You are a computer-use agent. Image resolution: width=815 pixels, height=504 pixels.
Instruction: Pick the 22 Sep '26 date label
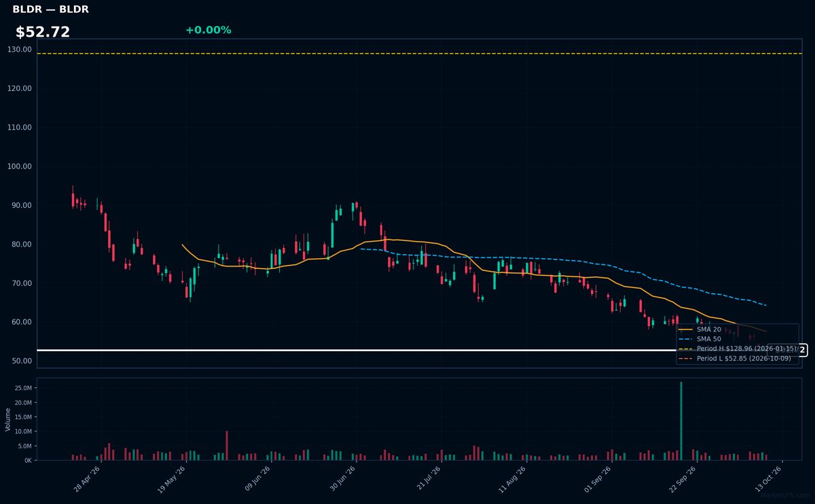click(x=683, y=480)
